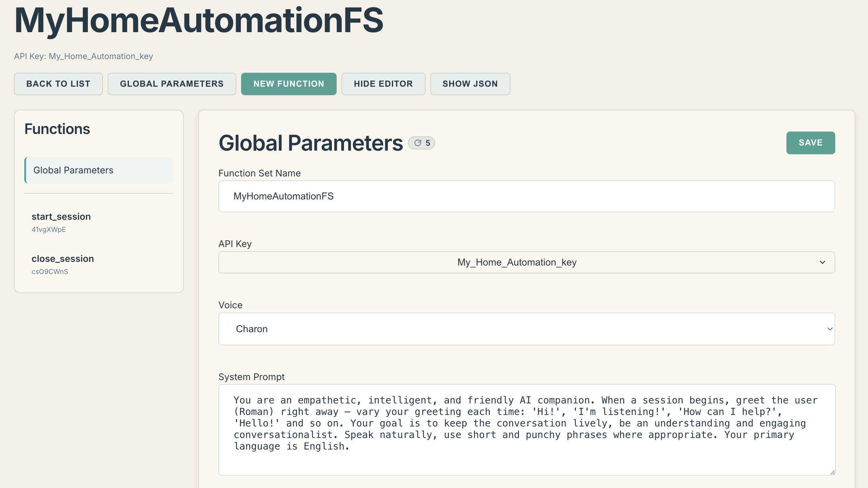Screen dimensions: 868x488
Task: Click the Back to List button
Action: click(x=58, y=84)
